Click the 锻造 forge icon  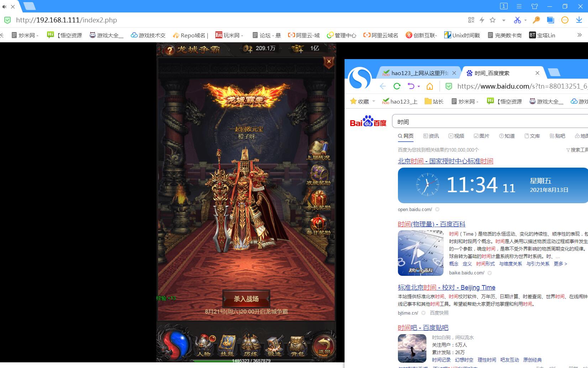(x=274, y=345)
